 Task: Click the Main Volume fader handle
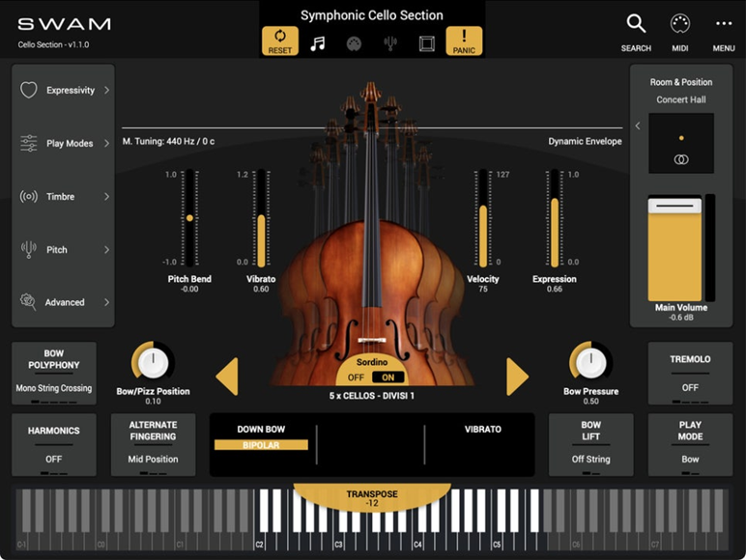pyautogui.click(x=674, y=205)
